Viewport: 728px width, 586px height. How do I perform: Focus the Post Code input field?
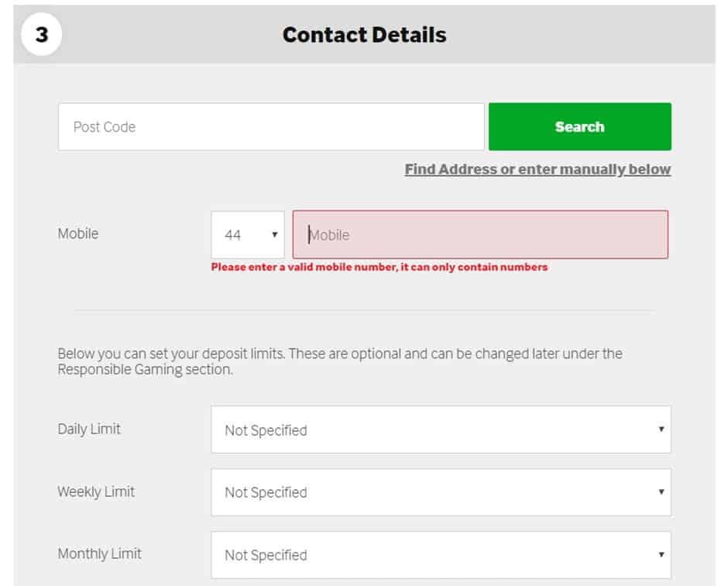point(271,127)
